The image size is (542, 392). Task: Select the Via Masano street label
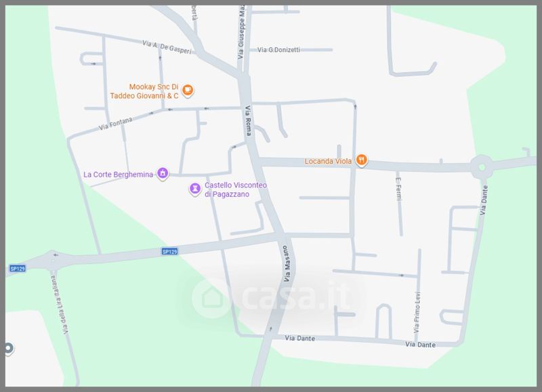287,263
